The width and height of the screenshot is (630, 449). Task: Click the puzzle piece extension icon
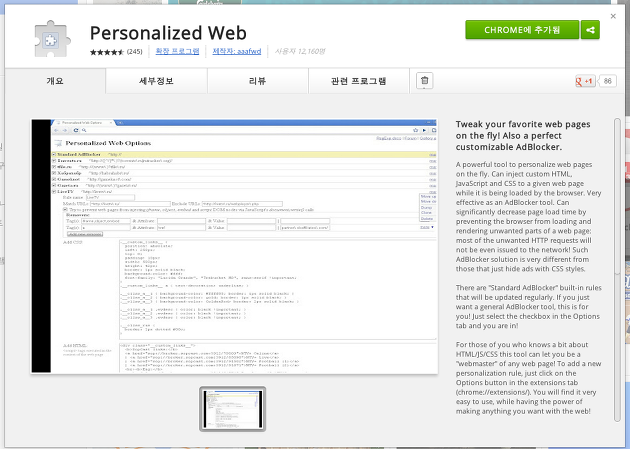52,39
